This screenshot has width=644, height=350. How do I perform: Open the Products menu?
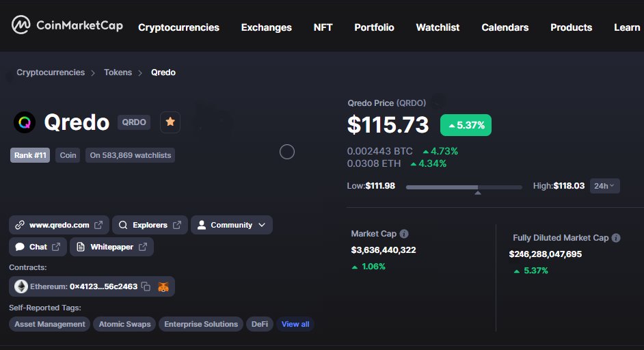572,27
